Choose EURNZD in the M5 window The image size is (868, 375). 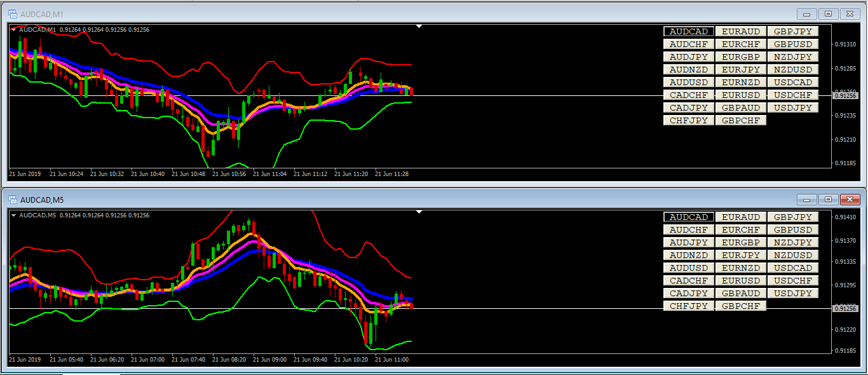point(741,268)
